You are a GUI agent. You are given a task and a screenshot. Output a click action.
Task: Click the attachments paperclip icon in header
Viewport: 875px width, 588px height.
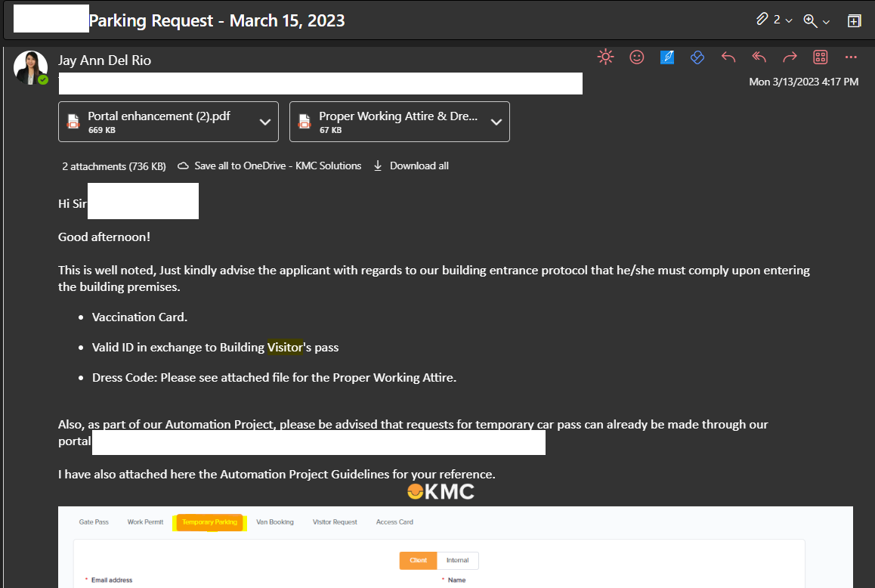pyautogui.click(x=762, y=20)
